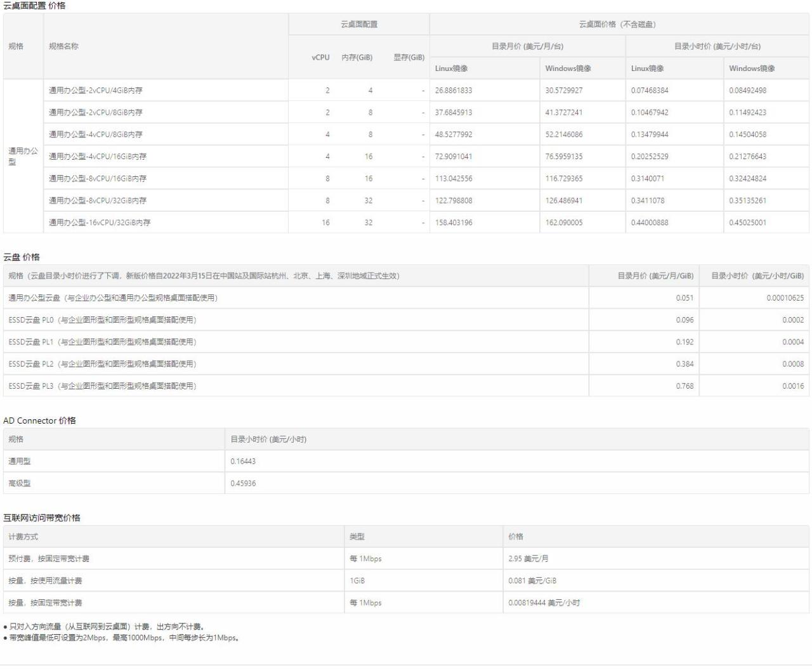Image resolution: width=812 pixels, height=669 pixels.
Task: Click the price value 52.2146086
Action: click(564, 134)
